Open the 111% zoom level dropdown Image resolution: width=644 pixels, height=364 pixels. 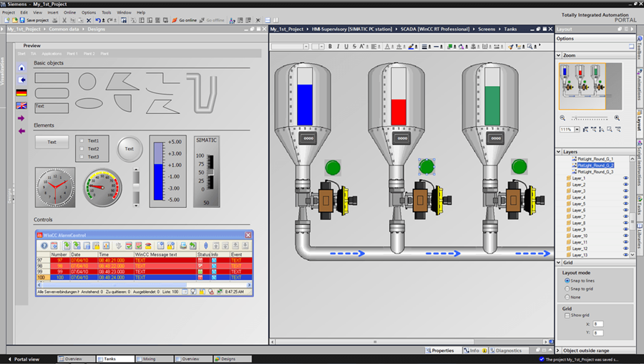click(577, 129)
